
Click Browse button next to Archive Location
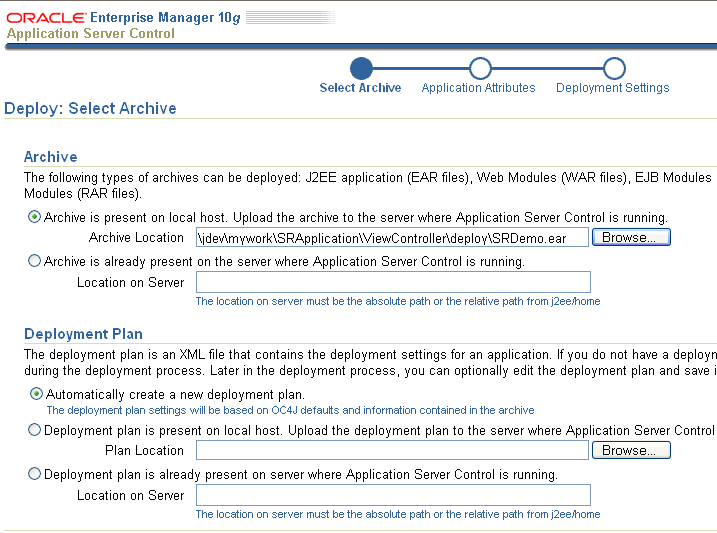coord(631,237)
